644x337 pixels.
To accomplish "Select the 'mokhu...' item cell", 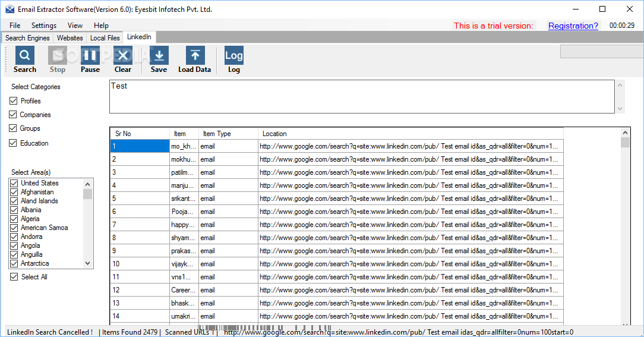I will (x=184, y=159).
